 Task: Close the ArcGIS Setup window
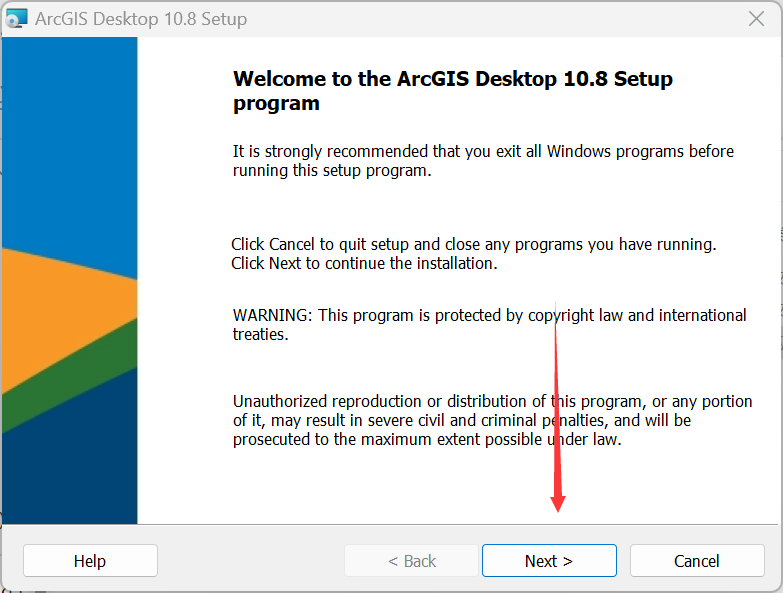tap(757, 19)
